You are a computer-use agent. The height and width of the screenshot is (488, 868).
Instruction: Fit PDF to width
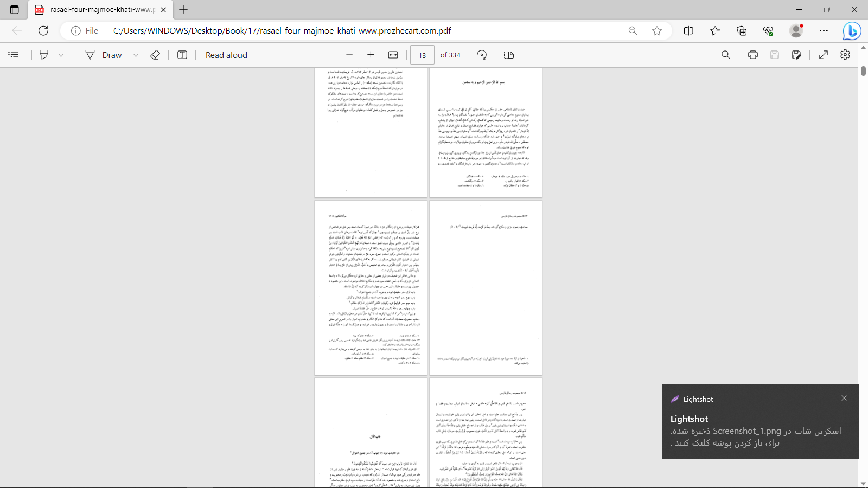point(393,55)
